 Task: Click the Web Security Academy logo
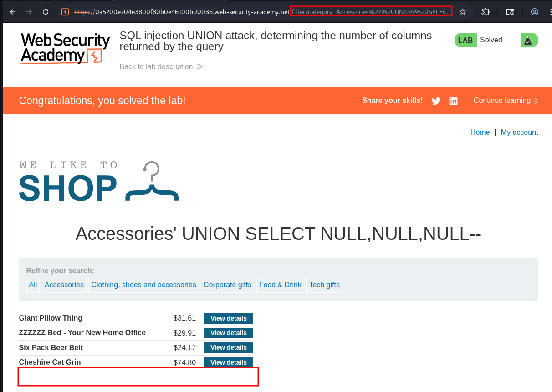(x=65, y=48)
